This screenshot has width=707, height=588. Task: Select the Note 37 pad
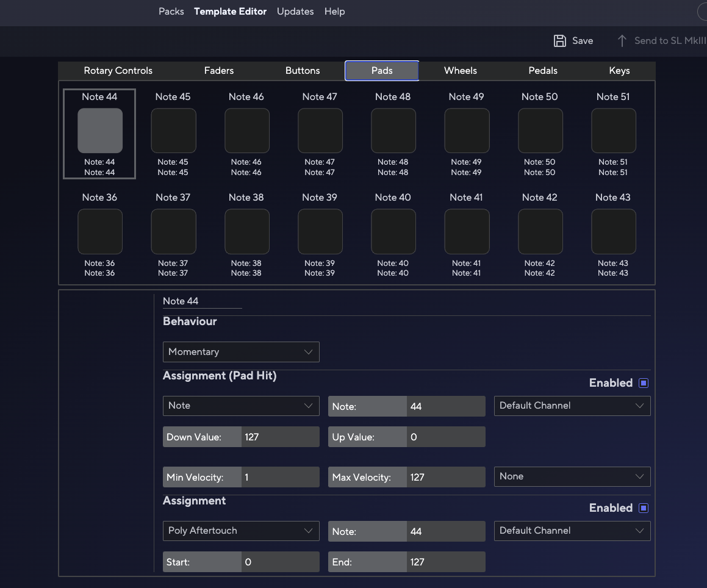[x=174, y=231]
